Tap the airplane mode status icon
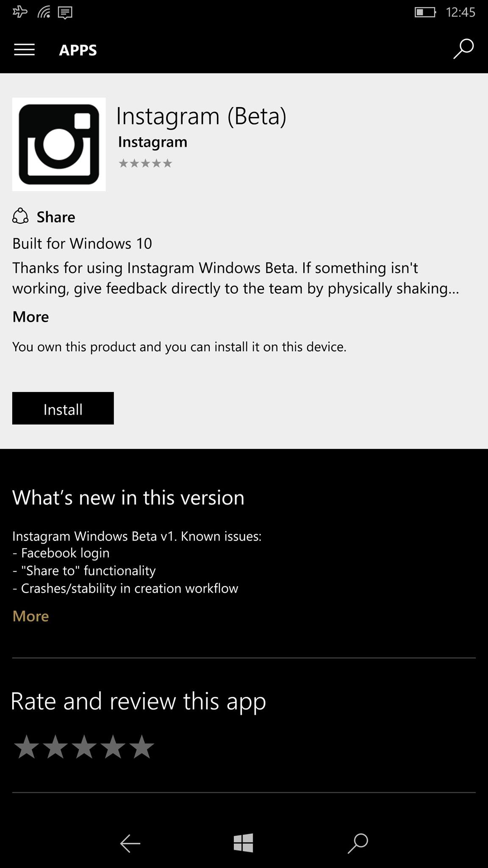Viewport: 488px width, 868px height. 20,12
